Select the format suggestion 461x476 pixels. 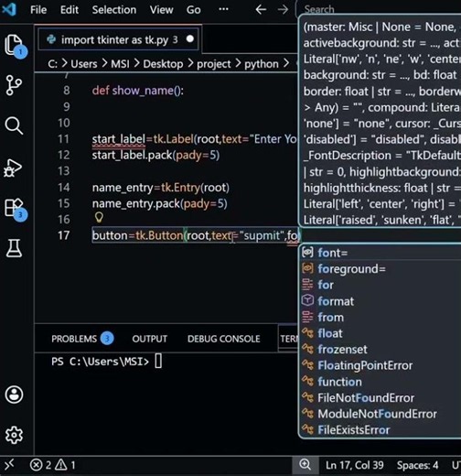(x=380, y=301)
